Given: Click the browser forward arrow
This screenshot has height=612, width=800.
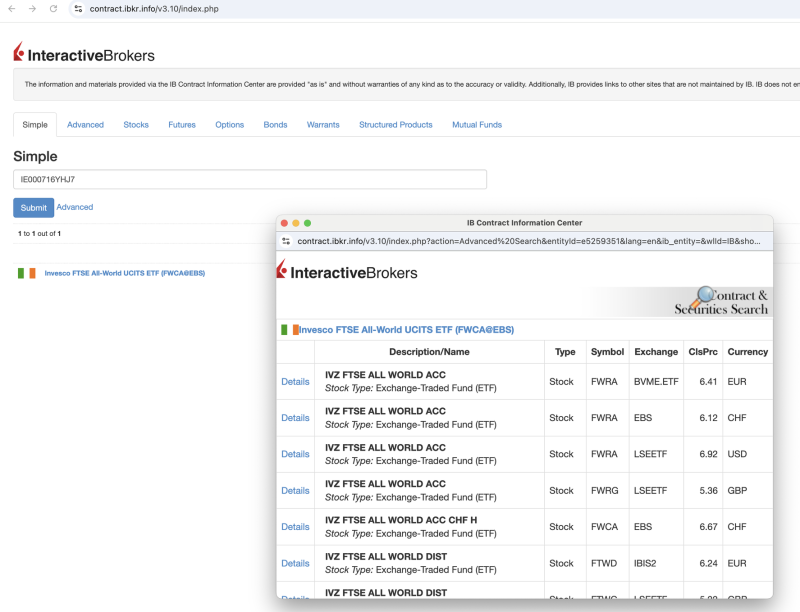Looking at the screenshot, I should (x=32, y=9).
